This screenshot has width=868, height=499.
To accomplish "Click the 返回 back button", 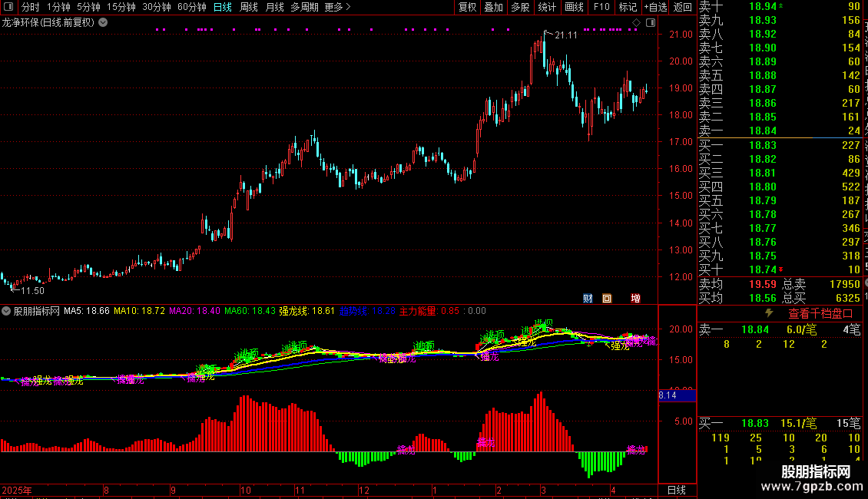I will click(x=683, y=7).
